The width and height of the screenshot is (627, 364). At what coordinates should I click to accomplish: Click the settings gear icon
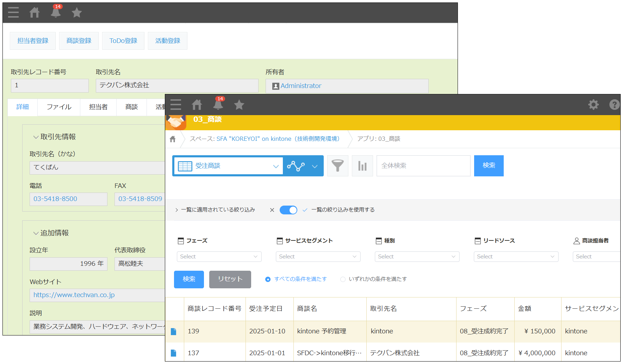tap(593, 105)
